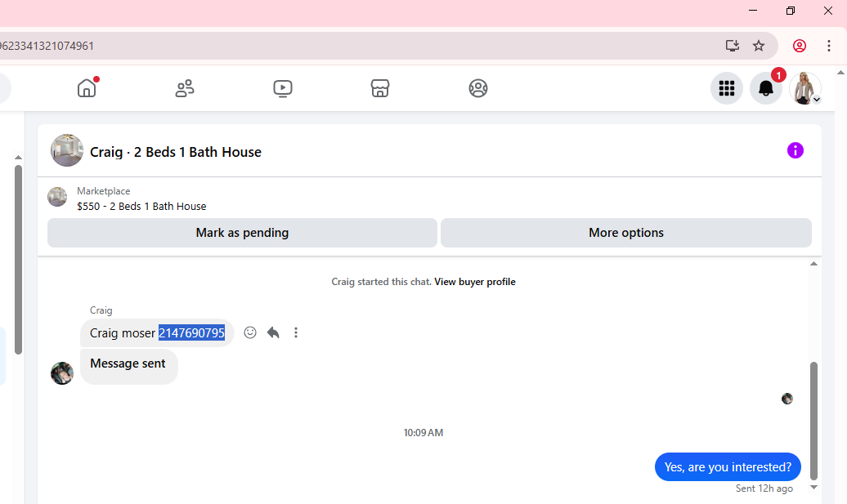Click the $550 - 2 Beds 1 Bath House listing title
The height and width of the screenshot is (504, 847).
[x=141, y=206]
